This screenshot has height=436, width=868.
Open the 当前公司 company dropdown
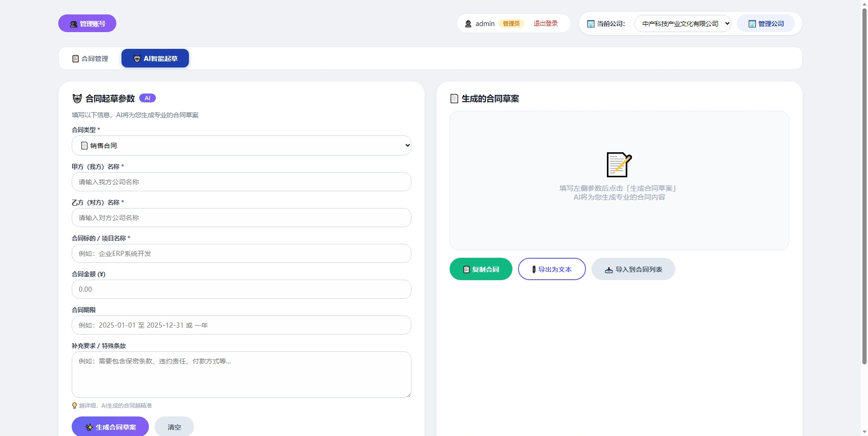683,23
